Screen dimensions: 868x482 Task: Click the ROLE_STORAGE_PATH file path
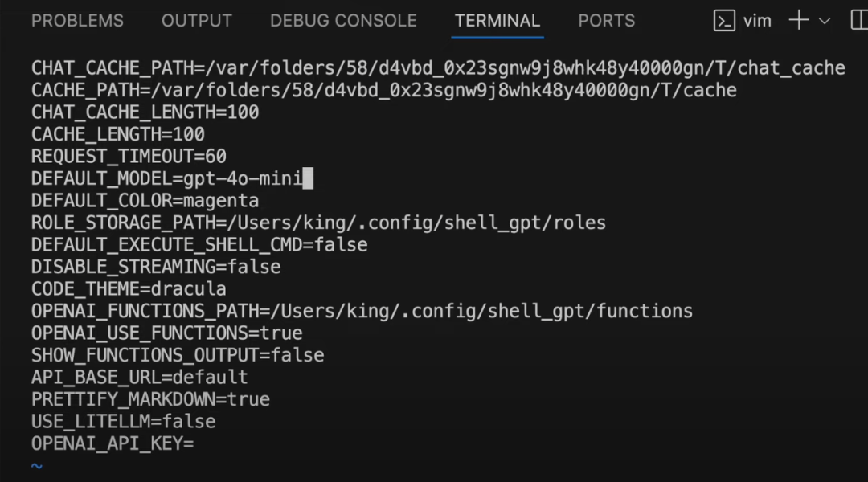coord(317,223)
